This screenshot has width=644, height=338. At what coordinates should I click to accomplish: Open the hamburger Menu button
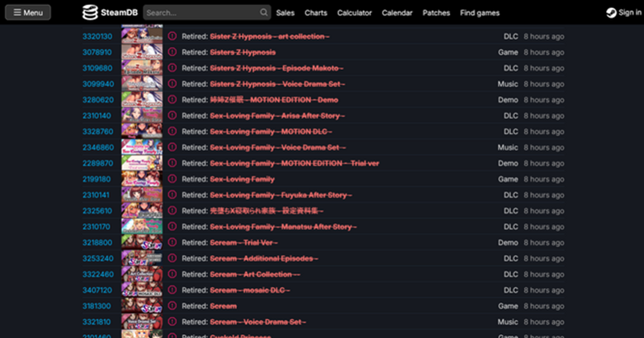(28, 12)
